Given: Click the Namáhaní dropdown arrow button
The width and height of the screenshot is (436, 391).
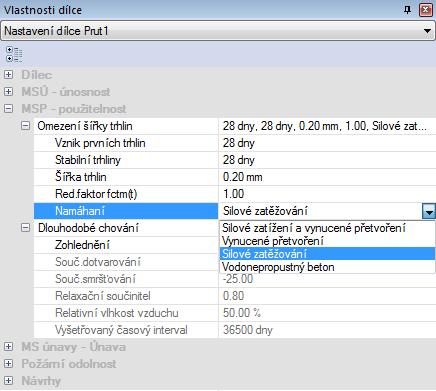Looking at the screenshot, I should (429, 211).
